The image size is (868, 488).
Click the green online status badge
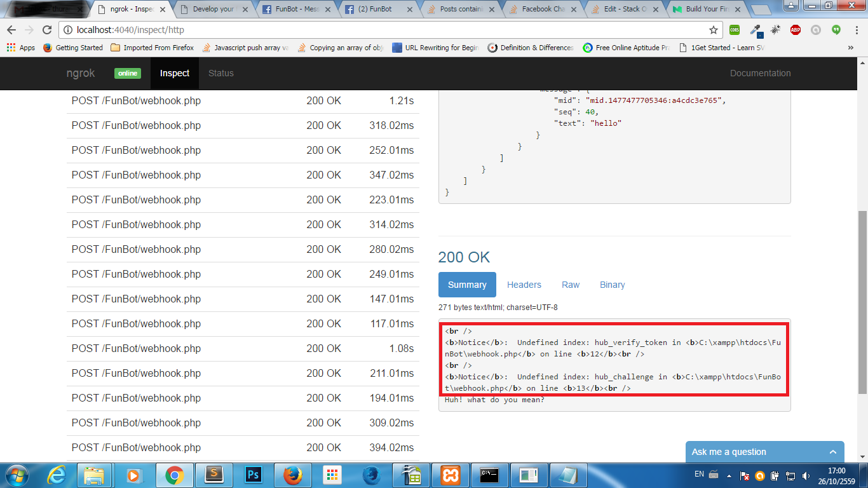tap(128, 73)
